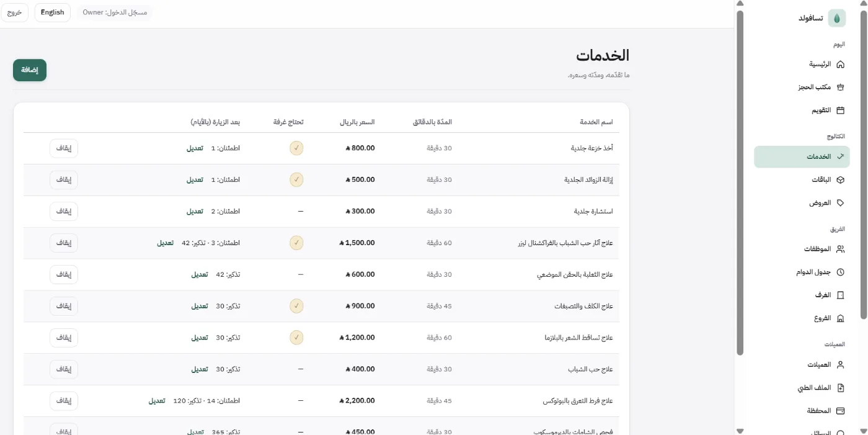
Task: Click the مسجّل الدخول: Owner label
Action: pos(115,12)
